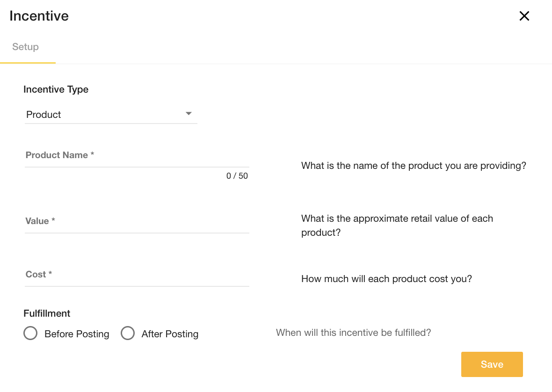Save the incentive with the Save button
The width and height of the screenshot is (552, 392).
click(x=492, y=364)
